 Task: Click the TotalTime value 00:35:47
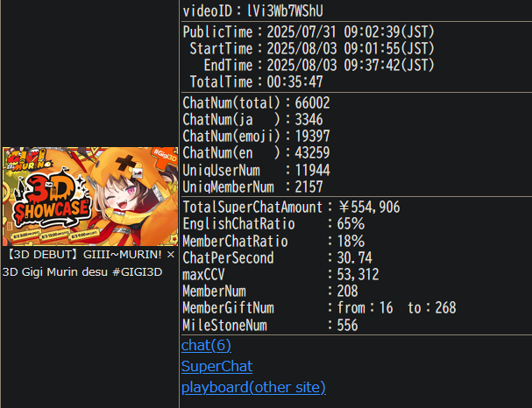coord(294,82)
